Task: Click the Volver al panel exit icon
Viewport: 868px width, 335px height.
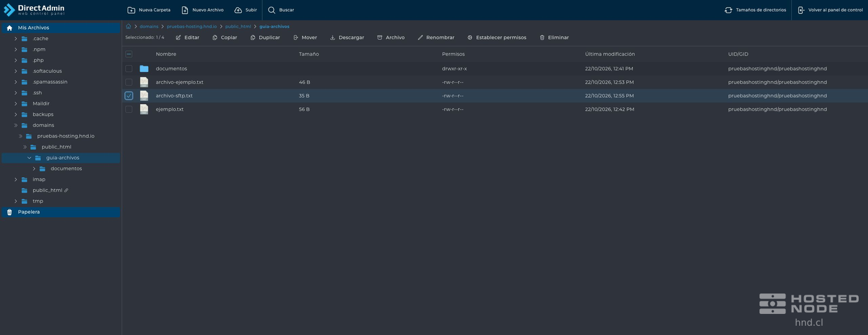Action: tap(801, 10)
